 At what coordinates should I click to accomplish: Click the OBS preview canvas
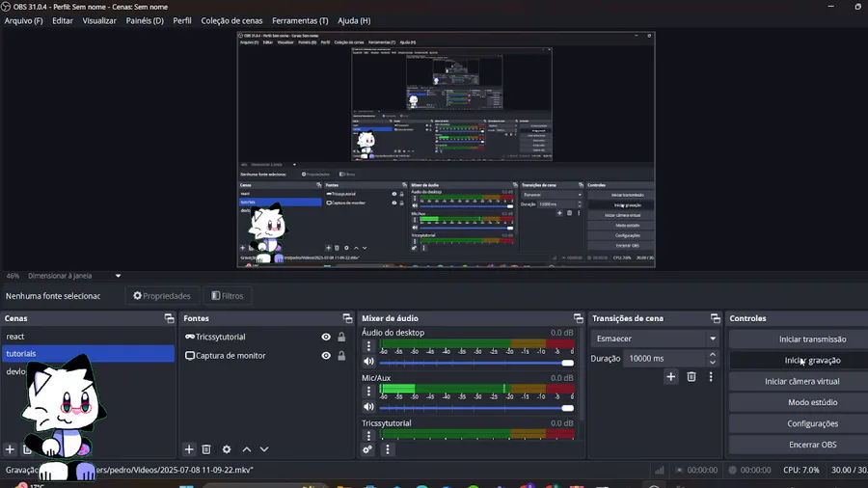click(447, 149)
